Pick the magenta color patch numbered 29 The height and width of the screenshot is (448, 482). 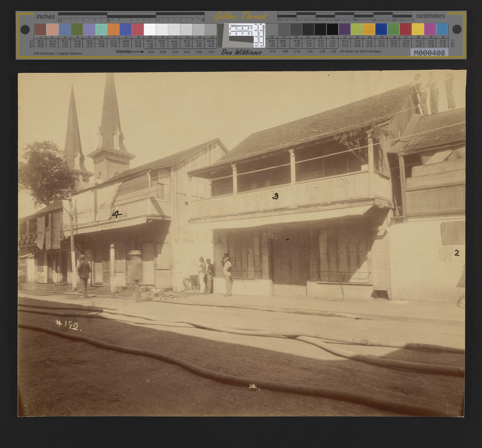430,29
